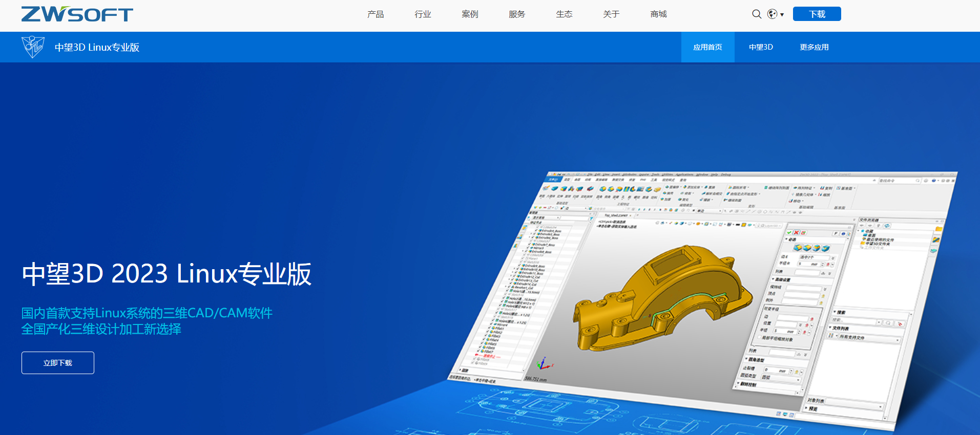
Task: Click the 国内首款支持Linux系统 subtitle text
Action: click(x=147, y=313)
